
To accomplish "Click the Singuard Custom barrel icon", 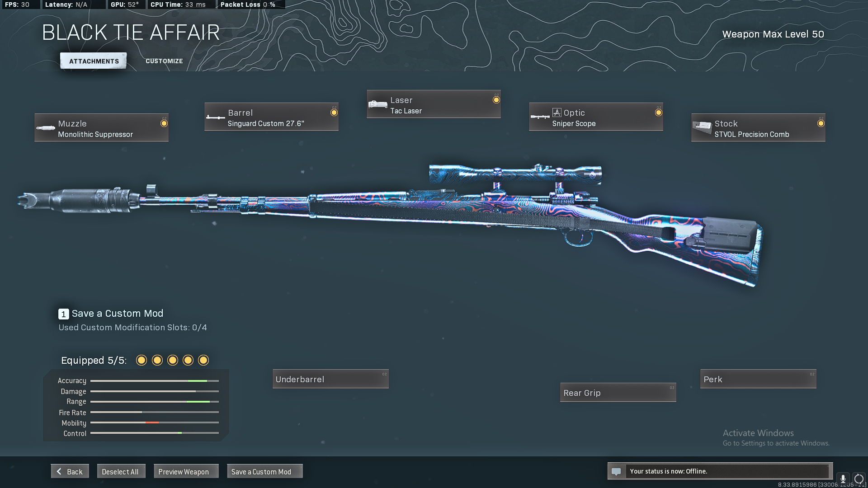I will [215, 117].
